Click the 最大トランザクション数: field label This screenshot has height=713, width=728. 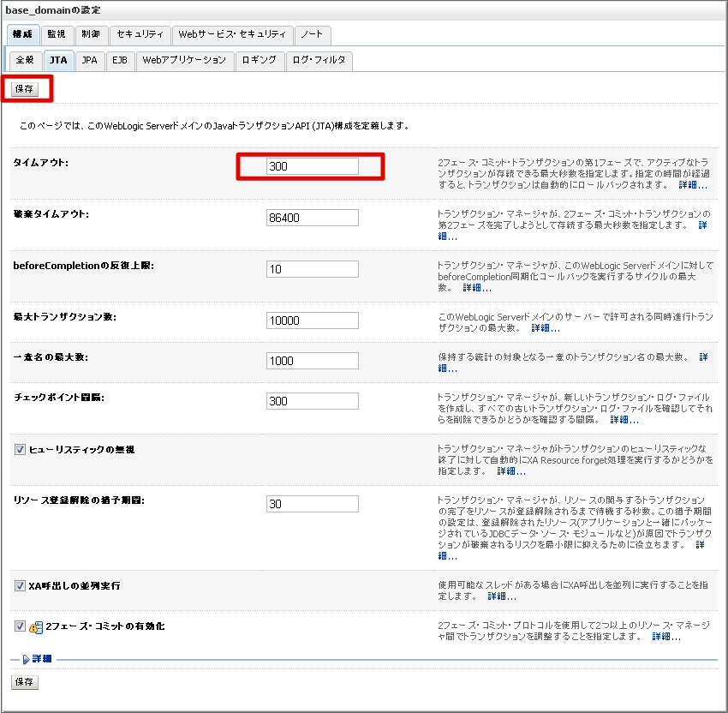coord(65,317)
